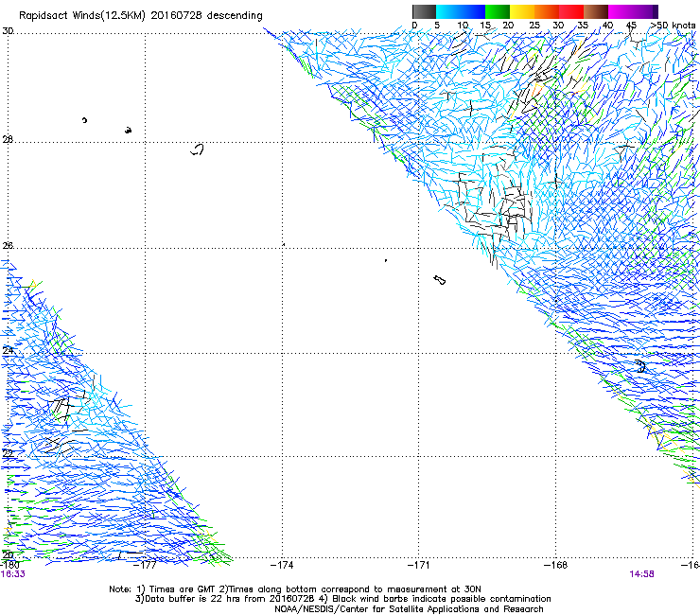
Task: Click the latitude label '28'
Action: [x=8, y=139]
